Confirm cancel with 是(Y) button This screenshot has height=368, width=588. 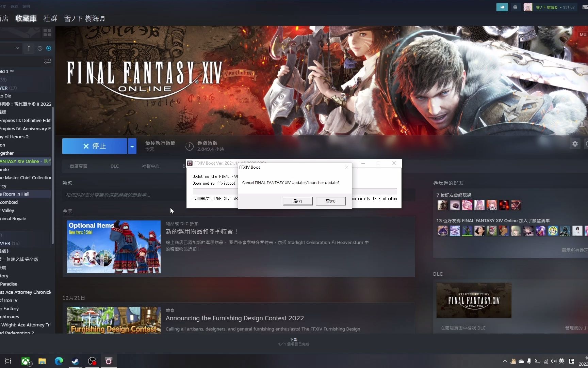(297, 201)
